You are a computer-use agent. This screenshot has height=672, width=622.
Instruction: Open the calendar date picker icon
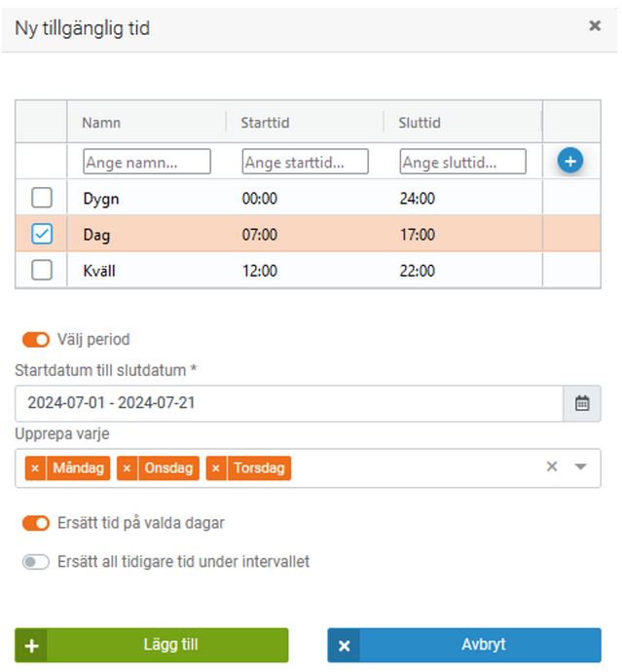click(x=582, y=403)
